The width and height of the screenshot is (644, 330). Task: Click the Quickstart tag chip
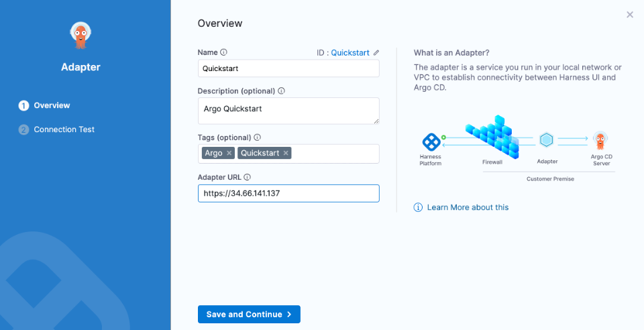tap(264, 153)
